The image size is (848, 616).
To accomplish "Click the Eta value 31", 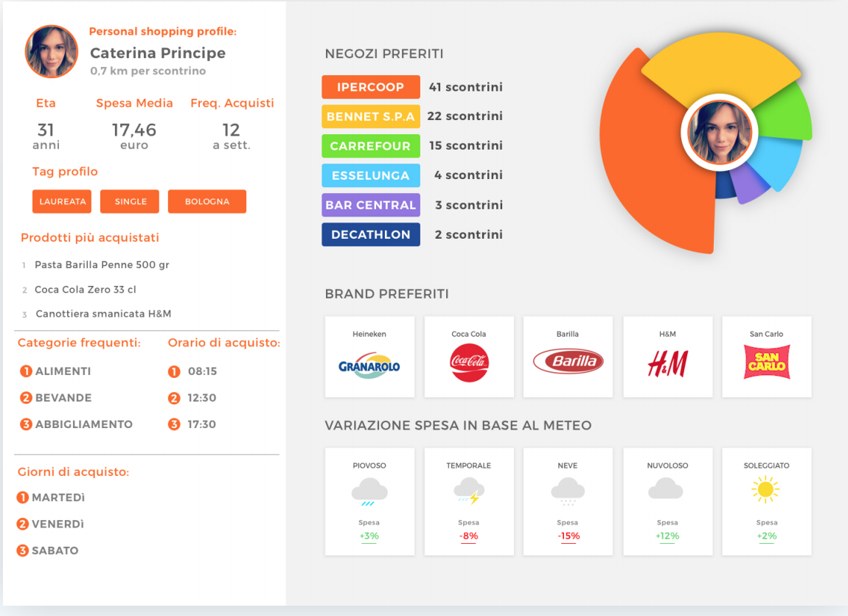I will point(46,130).
